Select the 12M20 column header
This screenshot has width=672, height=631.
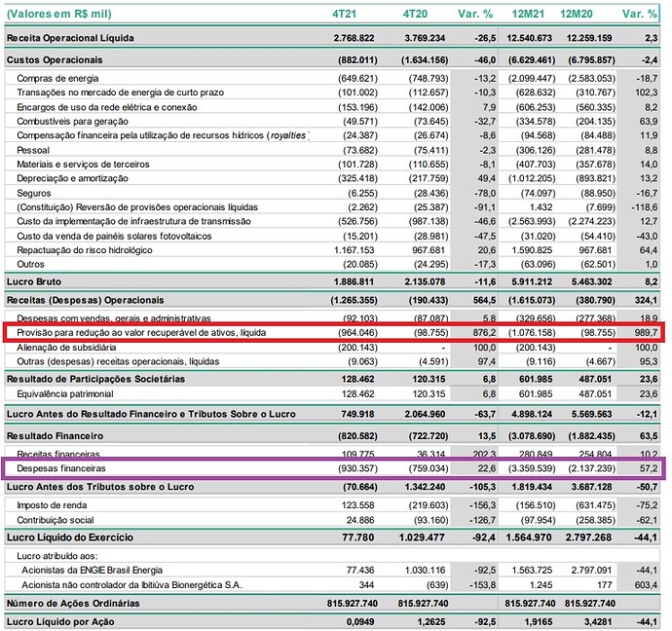pos(577,14)
